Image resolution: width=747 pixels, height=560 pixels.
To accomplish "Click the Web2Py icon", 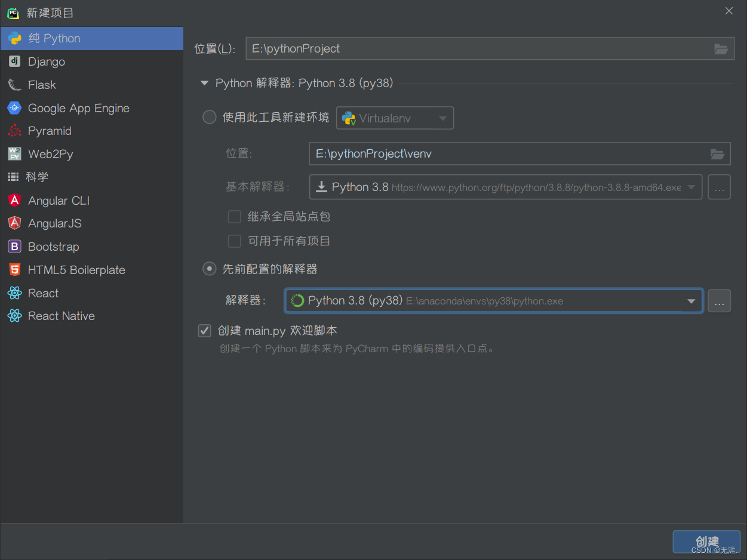I will coord(14,154).
